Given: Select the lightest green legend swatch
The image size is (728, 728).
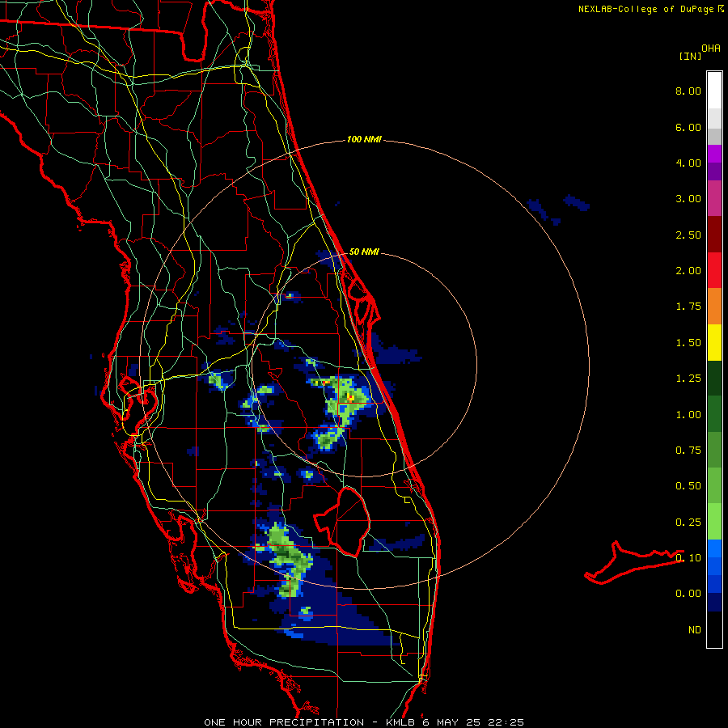Looking at the screenshot, I should coord(714,522).
